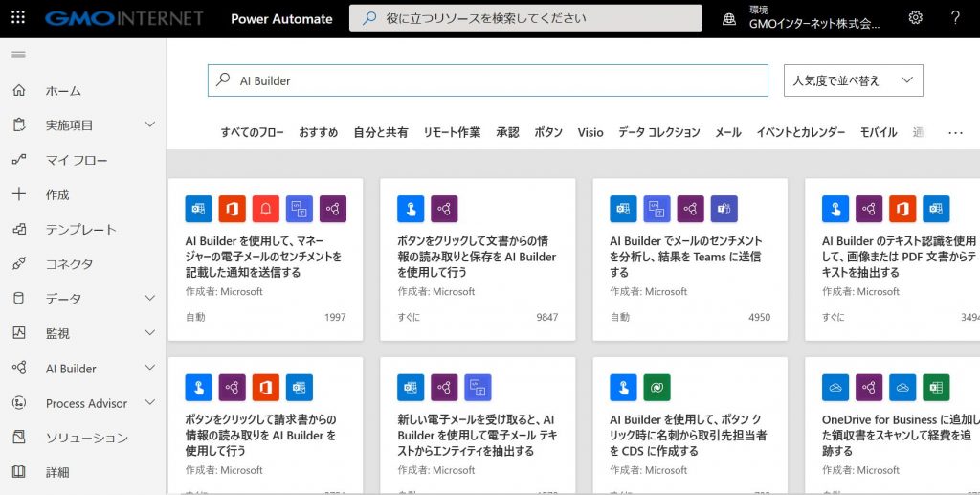Click the search magnifier in template search box

pos(223,80)
